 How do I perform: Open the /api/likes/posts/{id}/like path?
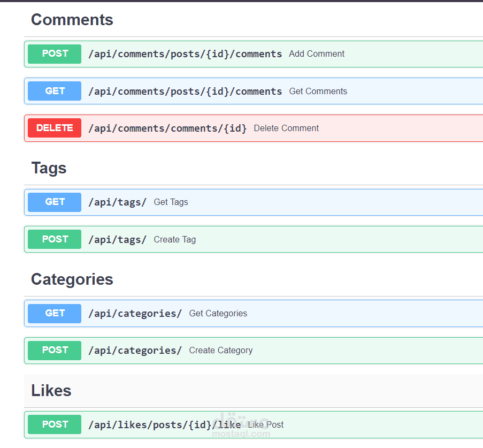point(164,425)
